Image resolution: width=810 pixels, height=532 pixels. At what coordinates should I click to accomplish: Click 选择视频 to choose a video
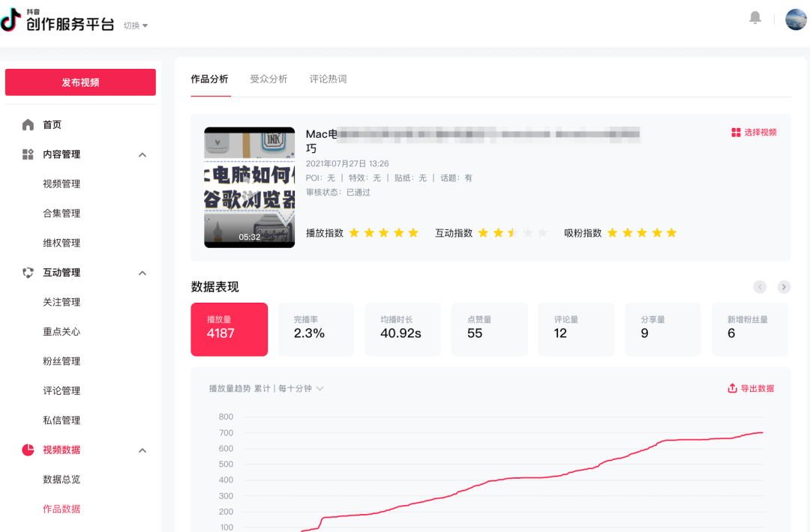(x=754, y=133)
